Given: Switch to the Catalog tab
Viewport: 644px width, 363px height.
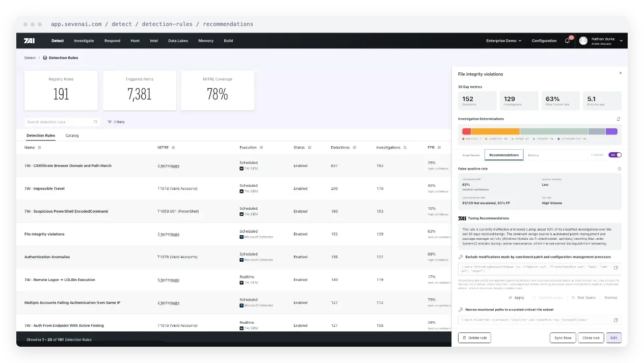Looking at the screenshot, I should point(72,135).
